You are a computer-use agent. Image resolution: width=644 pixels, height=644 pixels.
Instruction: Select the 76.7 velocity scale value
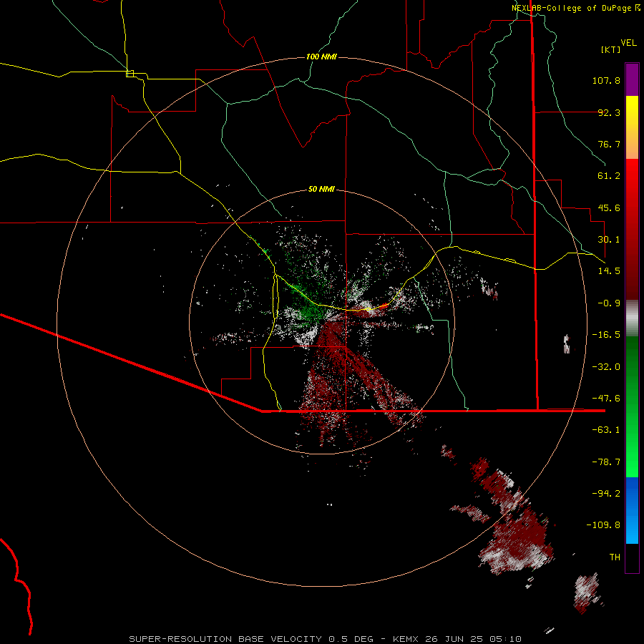click(609, 144)
